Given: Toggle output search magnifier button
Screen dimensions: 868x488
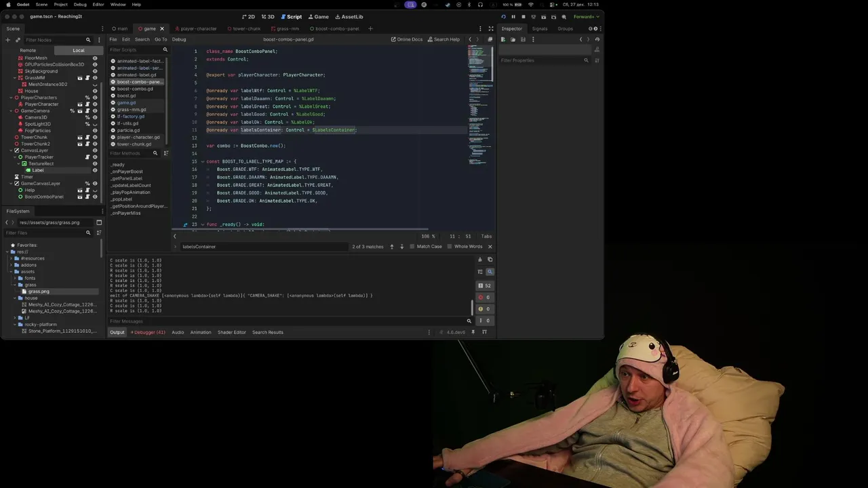Looking at the screenshot, I should pyautogui.click(x=490, y=272).
